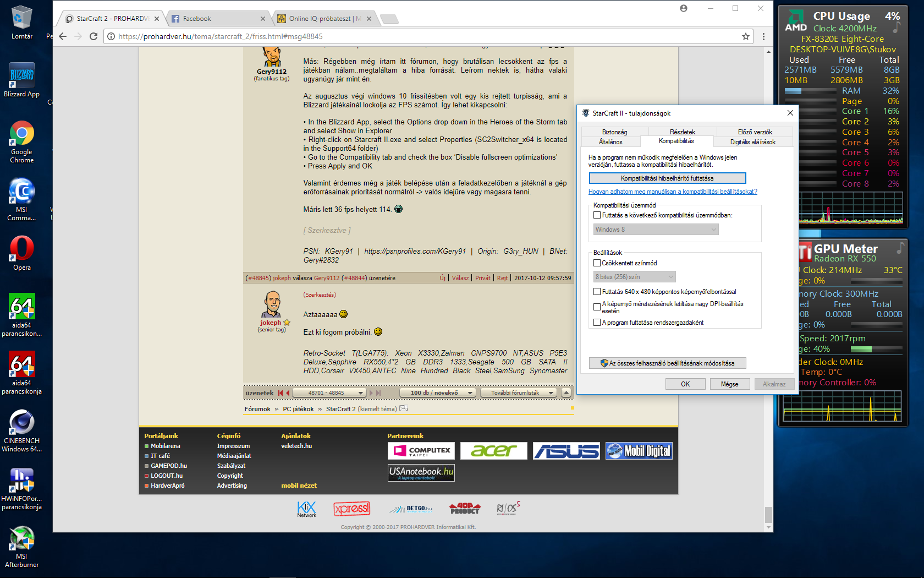Screen dimensions: 924x578
Task: Launch the Blizzard App desktop shortcut
Action: [22, 80]
